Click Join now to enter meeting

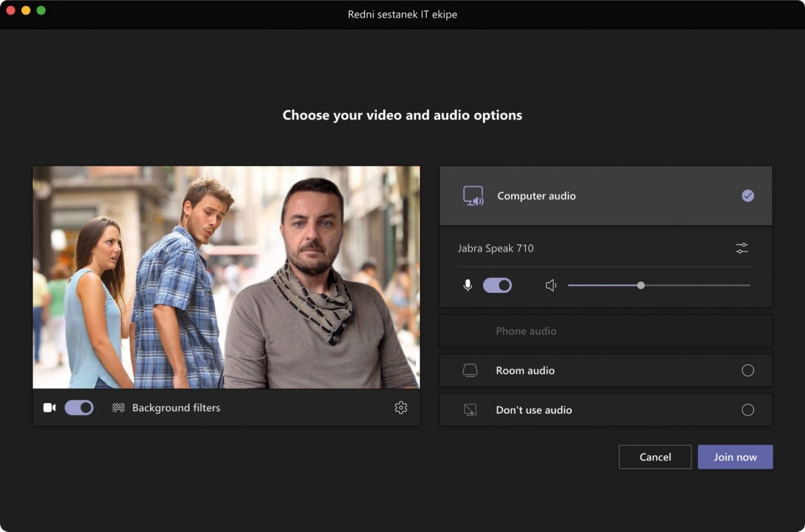pyautogui.click(x=735, y=457)
